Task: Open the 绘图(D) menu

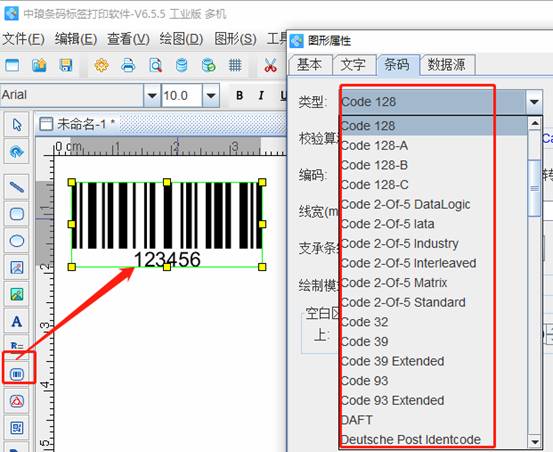Action: tap(181, 39)
